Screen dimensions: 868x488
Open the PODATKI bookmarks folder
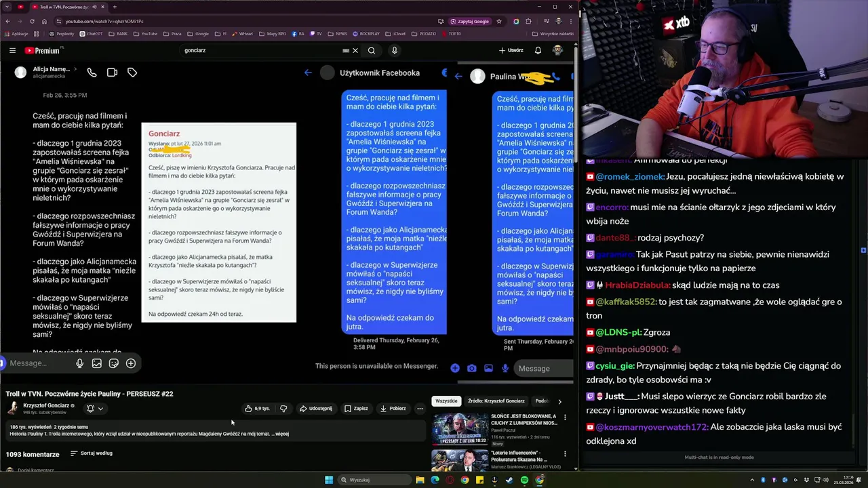[425, 33]
